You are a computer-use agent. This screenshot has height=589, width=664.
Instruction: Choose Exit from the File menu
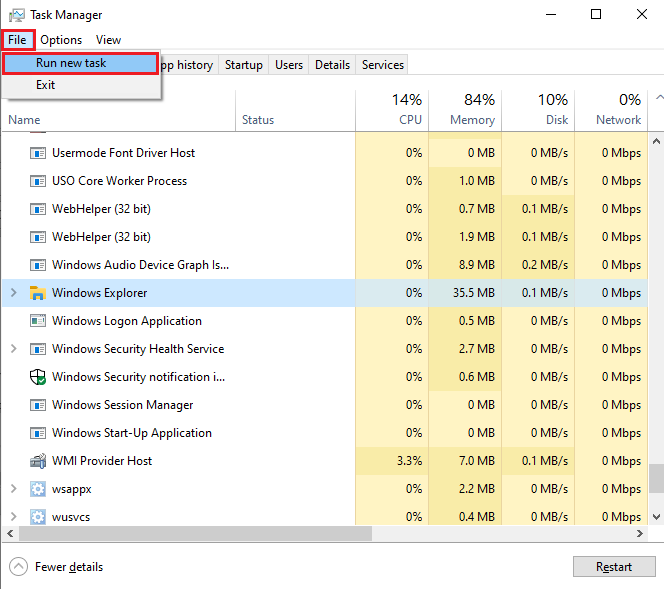(x=80, y=85)
